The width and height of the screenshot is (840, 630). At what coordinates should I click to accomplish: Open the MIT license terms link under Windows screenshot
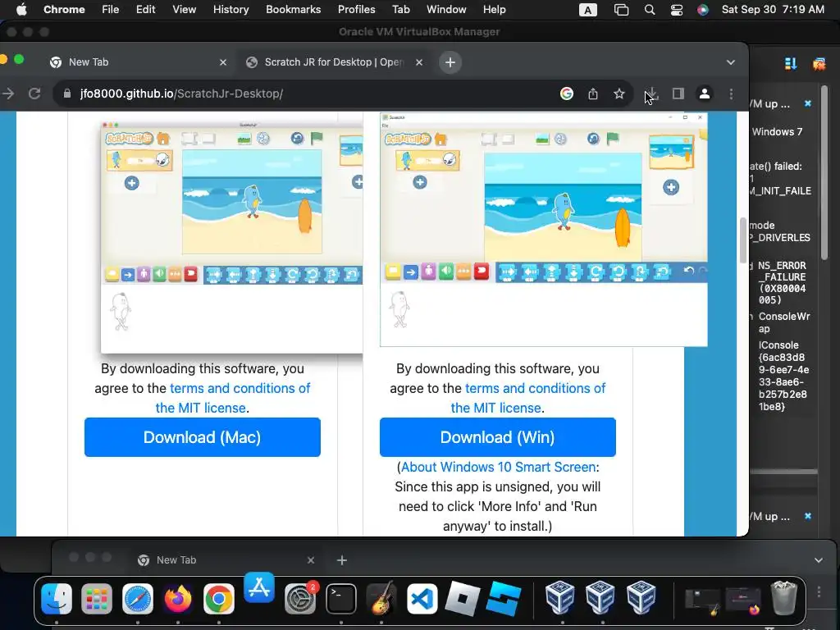tap(527, 398)
